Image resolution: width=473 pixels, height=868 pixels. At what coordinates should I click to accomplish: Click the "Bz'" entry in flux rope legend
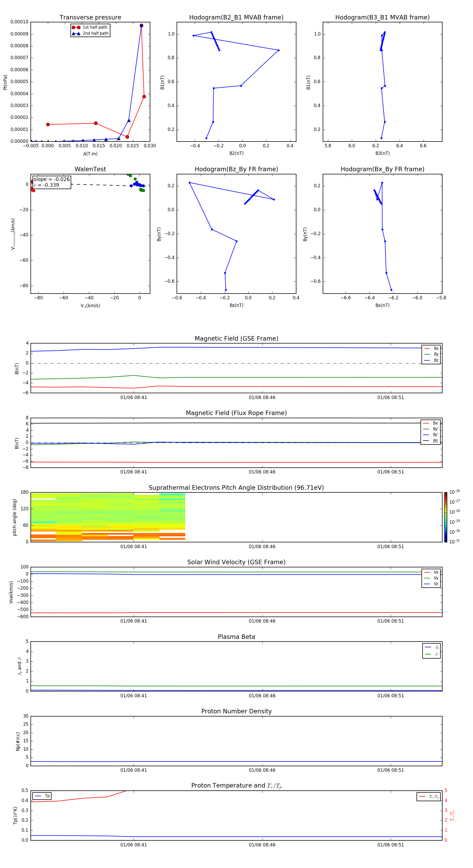click(431, 435)
